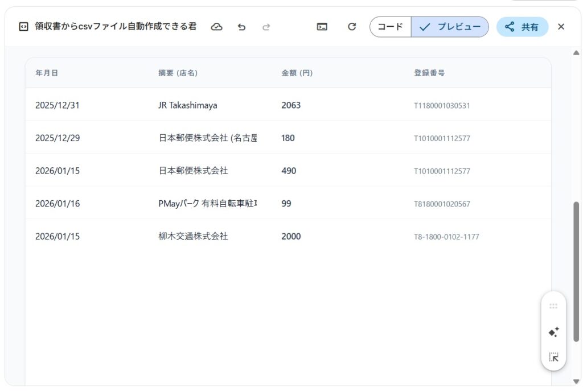Select the プレビュー tab
The width and height of the screenshot is (583, 392).
450,27
